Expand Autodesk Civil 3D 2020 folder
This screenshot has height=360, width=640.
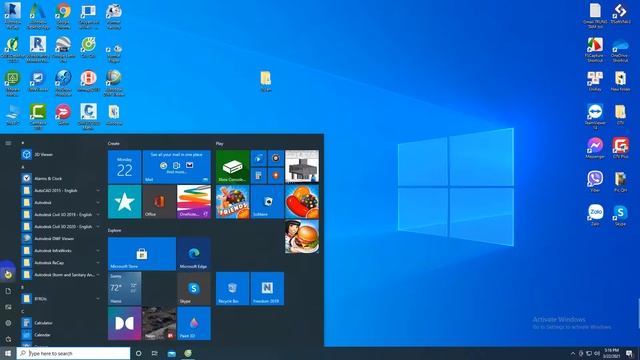click(x=60, y=227)
